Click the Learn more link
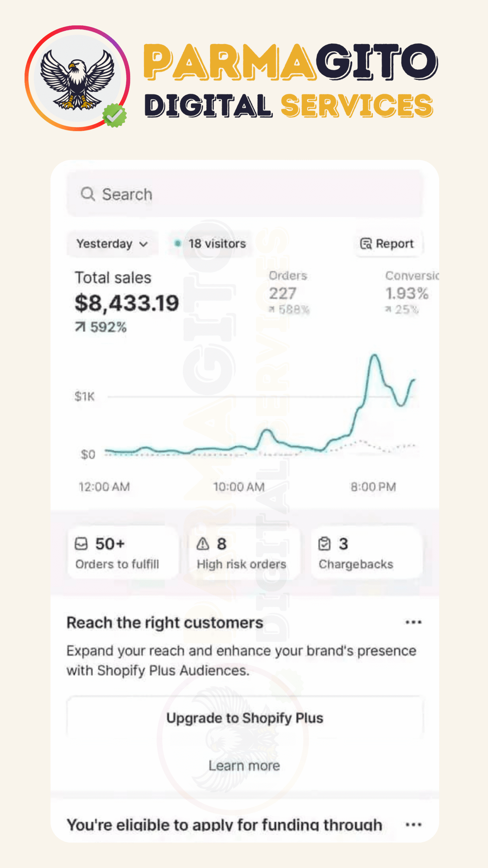The width and height of the screenshot is (488, 868). (244, 766)
